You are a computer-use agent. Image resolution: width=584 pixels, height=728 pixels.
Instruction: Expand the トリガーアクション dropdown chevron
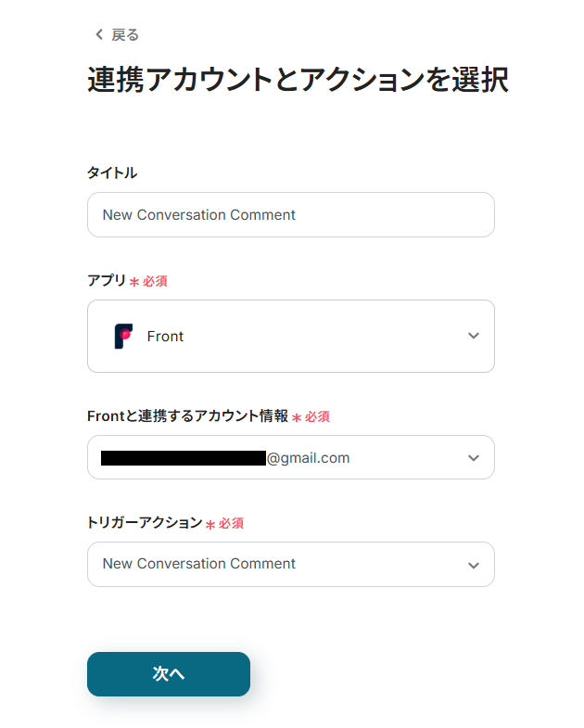[x=473, y=565]
